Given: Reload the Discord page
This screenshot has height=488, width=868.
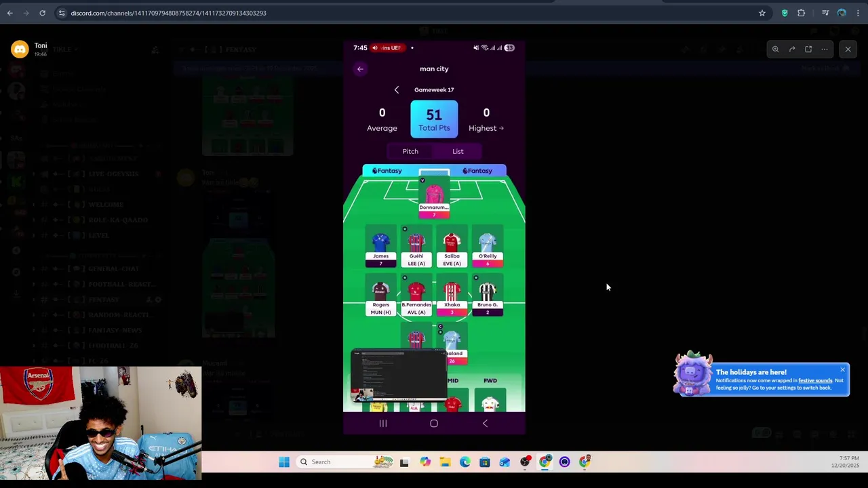Looking at the screenshot, I should (x=42, y=13).
